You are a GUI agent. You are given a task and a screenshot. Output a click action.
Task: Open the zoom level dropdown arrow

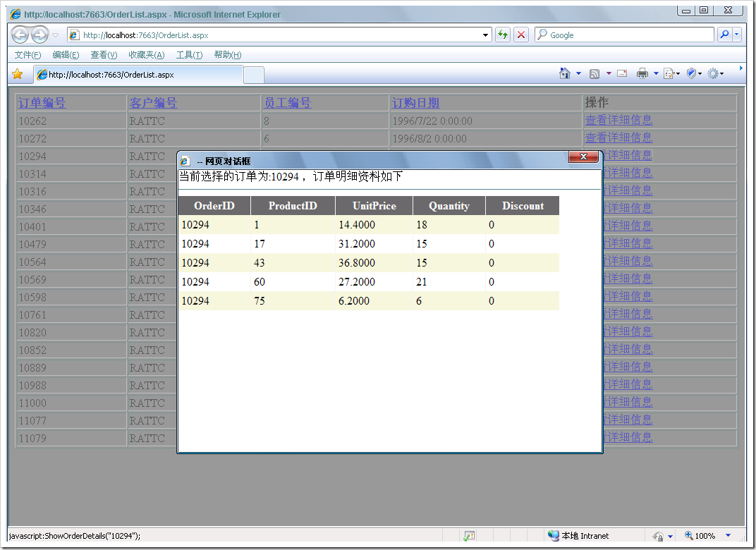click(728, 536)
